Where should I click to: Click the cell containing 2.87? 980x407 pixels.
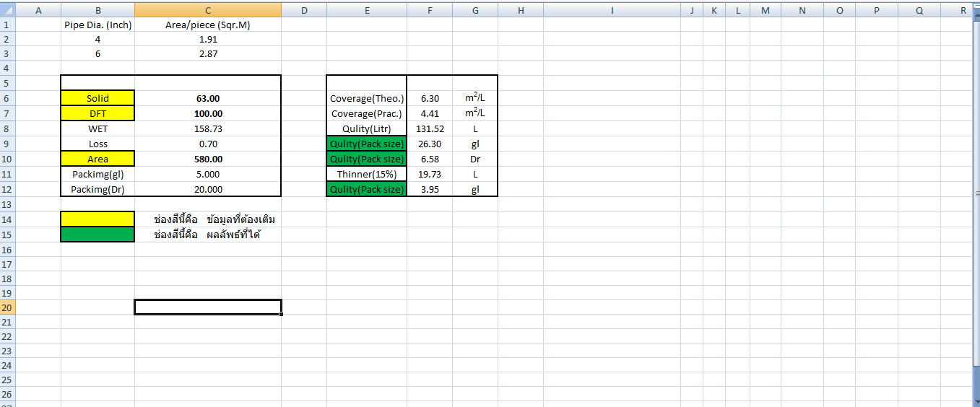pyautogui.click(x=207, y=53)
